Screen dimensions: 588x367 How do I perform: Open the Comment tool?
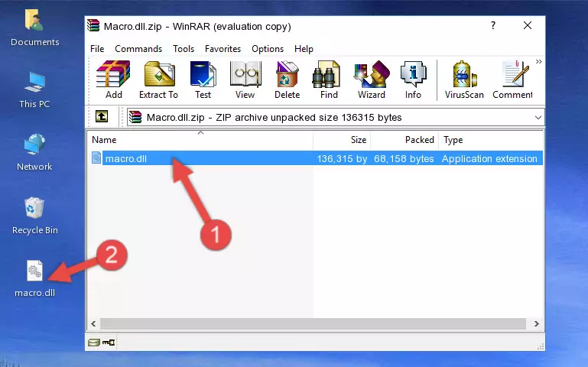512,80
